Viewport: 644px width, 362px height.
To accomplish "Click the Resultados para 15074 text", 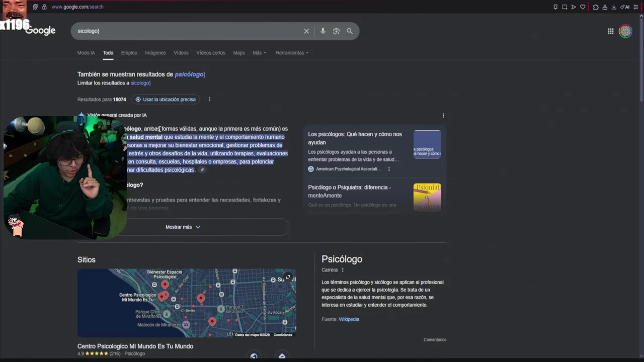I will click(102, 100).
